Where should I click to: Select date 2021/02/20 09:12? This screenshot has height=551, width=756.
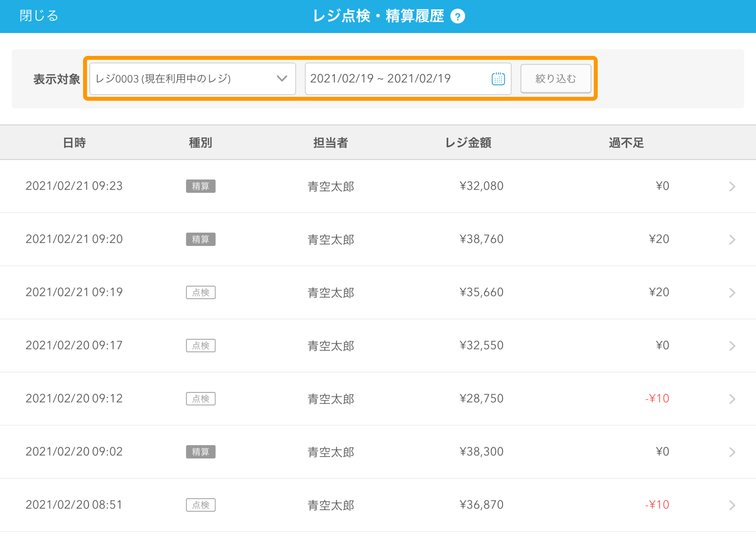click(74, 398)
